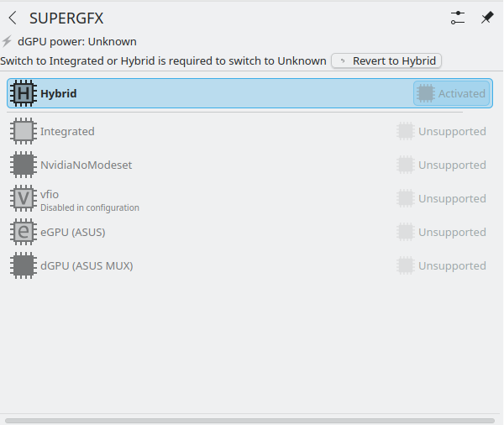504x425 pixels.
Task: Click Unsupported button for Integrated
Action: 442,131
